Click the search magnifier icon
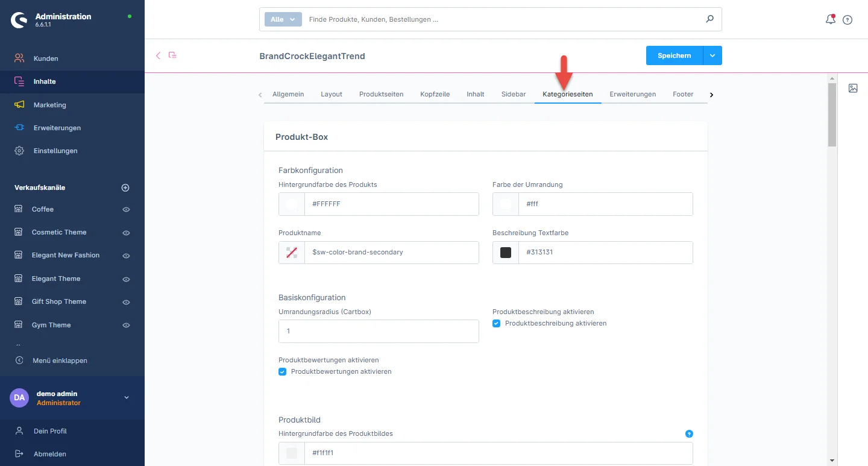This screenshot has width=868, height=466. pyautogui.click(x=709, y=19)
